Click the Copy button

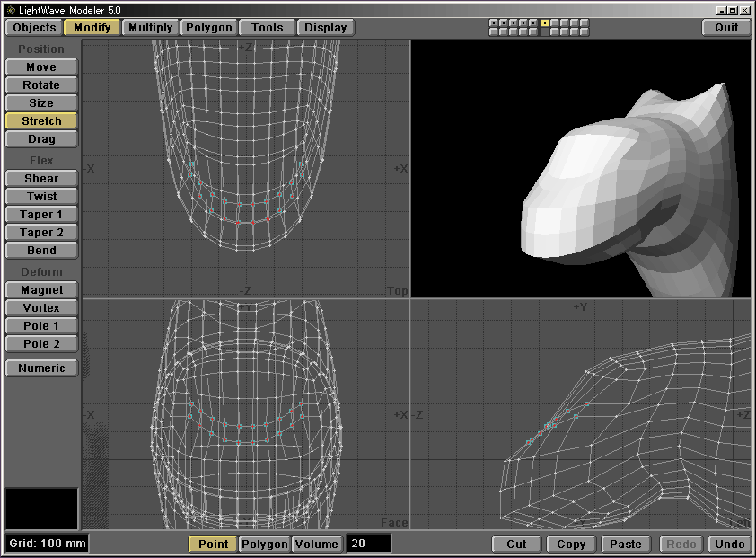pos(571,544)
